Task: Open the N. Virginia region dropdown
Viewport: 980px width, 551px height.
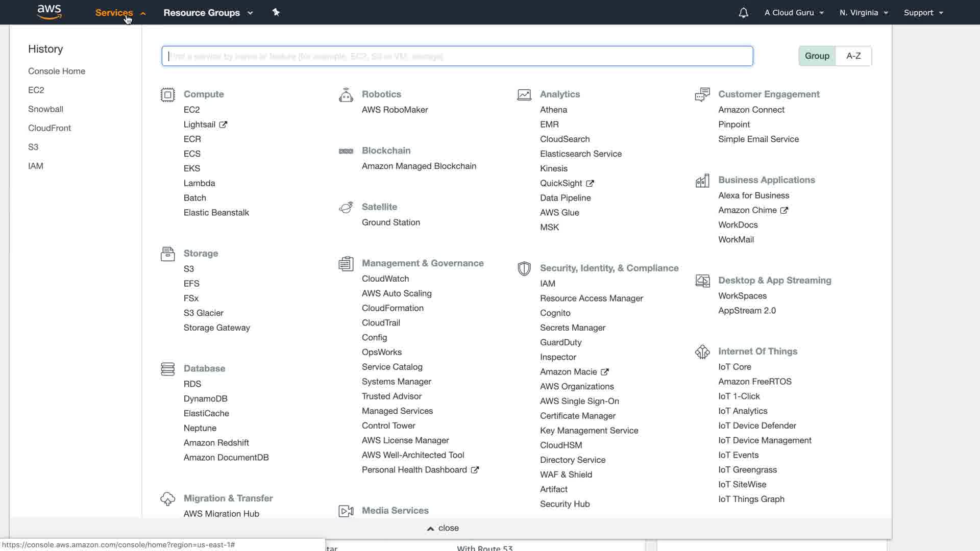Action: click(864, 13)
